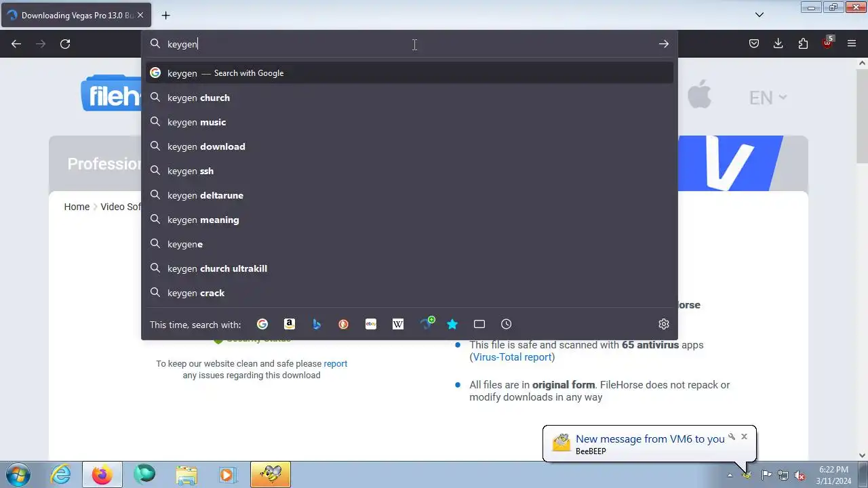Open Firefox application hamburger menu
Viewport: 868px width, 488px height.
(x=852, y=44)
